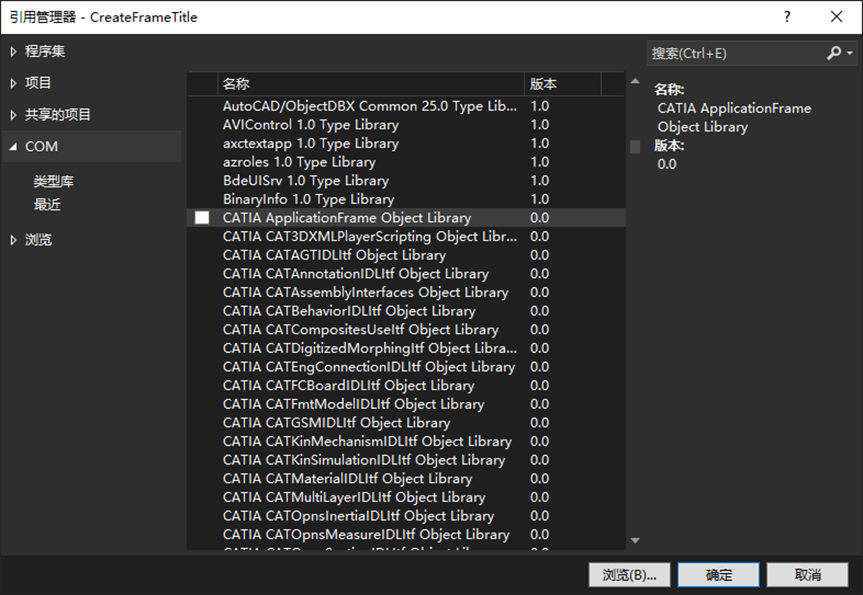Click the vertical scrollbar thumb
This screenshot has height=595, width=863.
point(635,146)
